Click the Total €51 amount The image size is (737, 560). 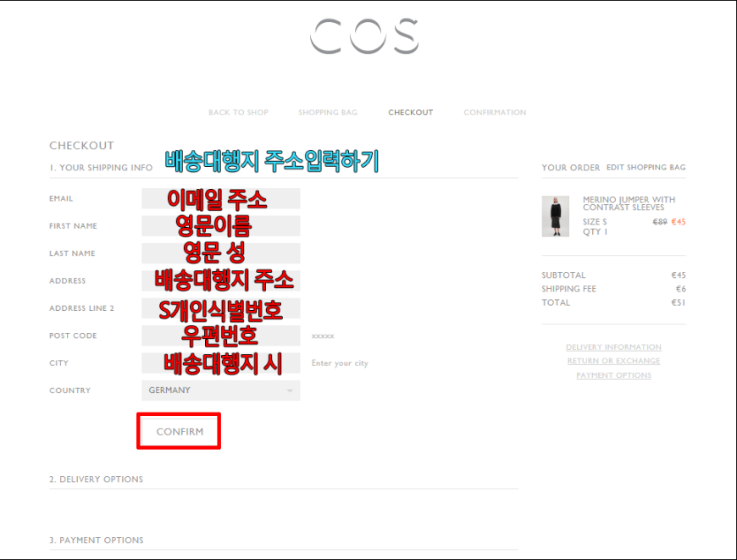coord(679,302)
